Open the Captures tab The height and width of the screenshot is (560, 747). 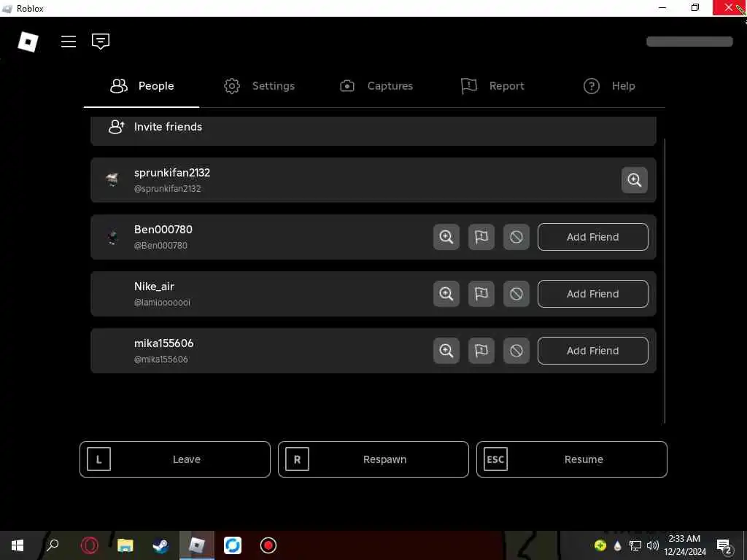376,86
